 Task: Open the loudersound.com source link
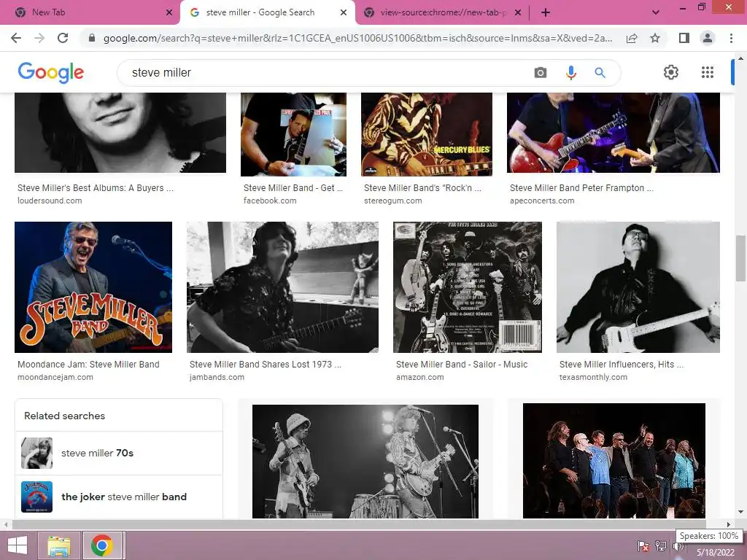coord(50,201)
